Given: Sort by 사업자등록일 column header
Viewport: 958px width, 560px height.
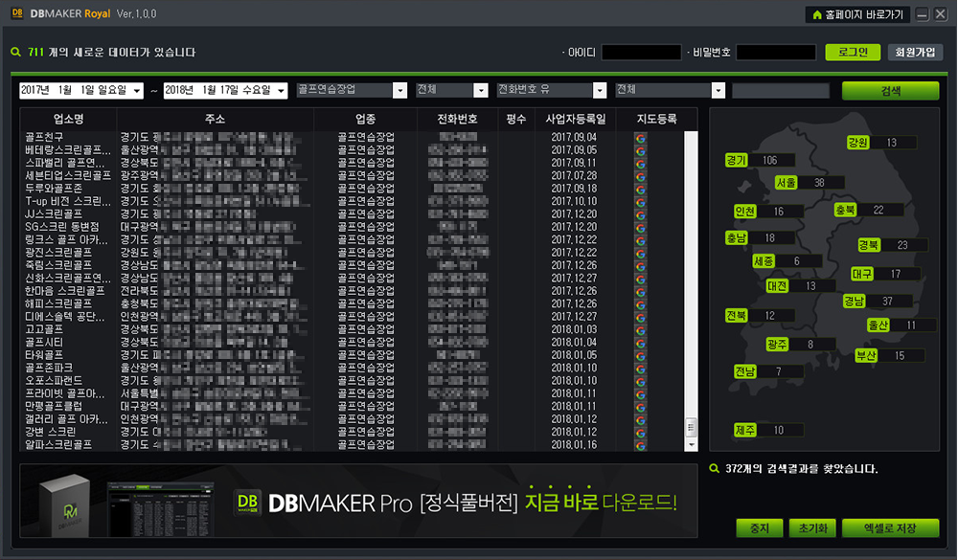Looking at the screenshot, I should point(576,119).
